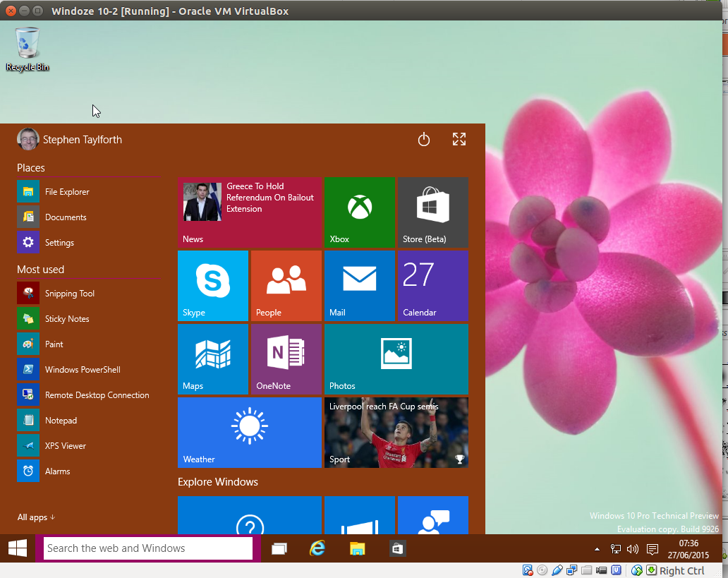This screenshot has width=728, height=578.
Task: Click the Power button icon
Action: [x=424, y=140]
